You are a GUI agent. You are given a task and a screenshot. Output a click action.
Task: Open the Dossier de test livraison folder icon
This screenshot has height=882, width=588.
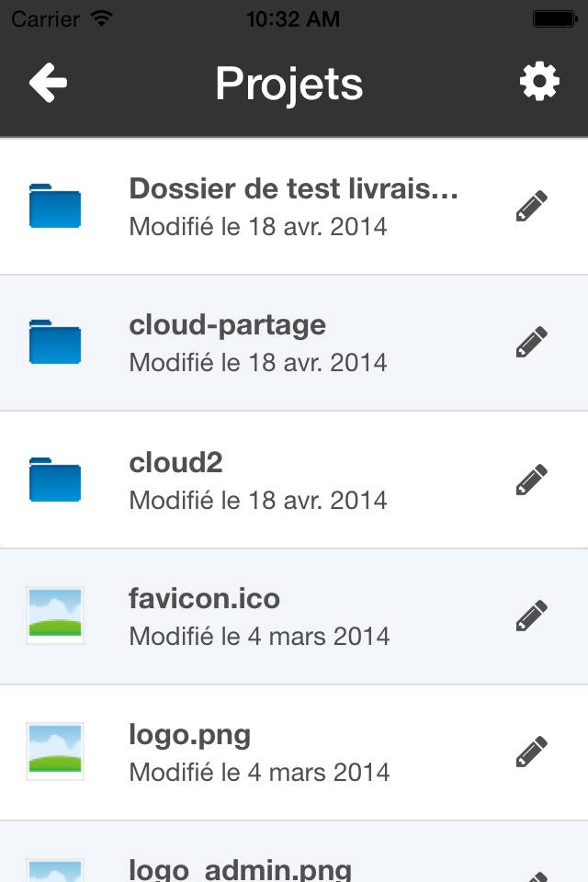(x=55, y=206)
